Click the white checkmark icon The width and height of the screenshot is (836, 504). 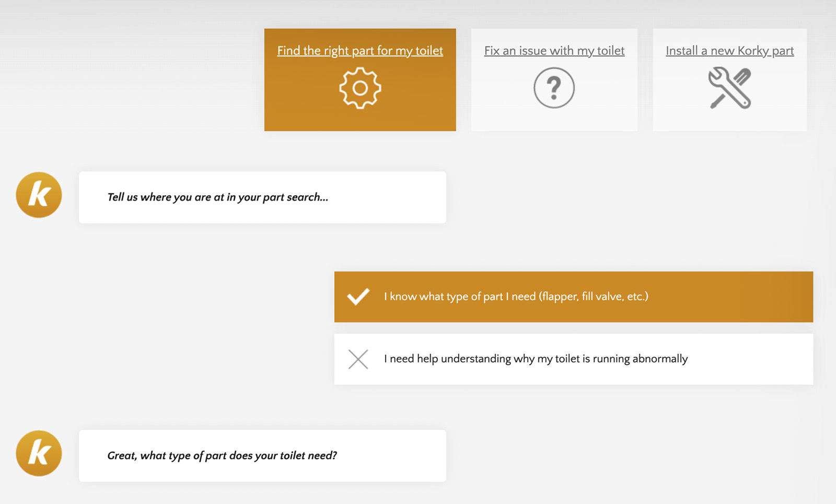(x=358, y=297)
